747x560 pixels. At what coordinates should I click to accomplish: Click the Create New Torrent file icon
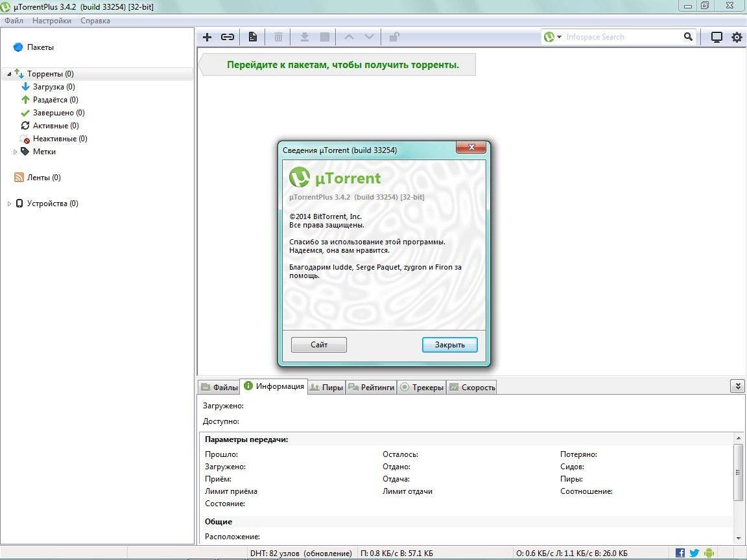point(253,37)
